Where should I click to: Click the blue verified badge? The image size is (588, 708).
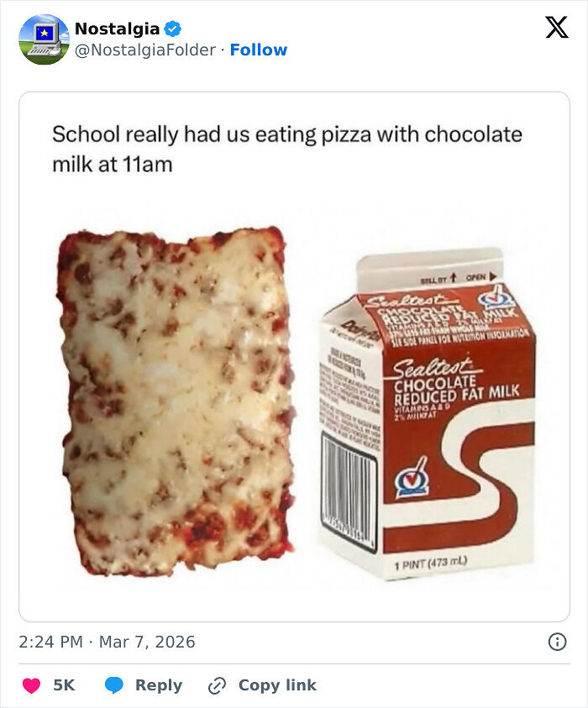click(x=172, y=29)
